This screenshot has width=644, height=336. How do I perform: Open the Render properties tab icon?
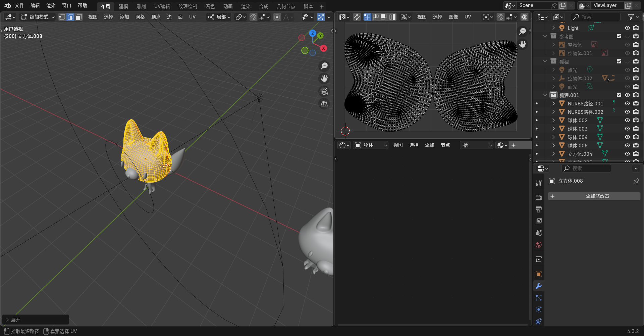coord(539,197)
